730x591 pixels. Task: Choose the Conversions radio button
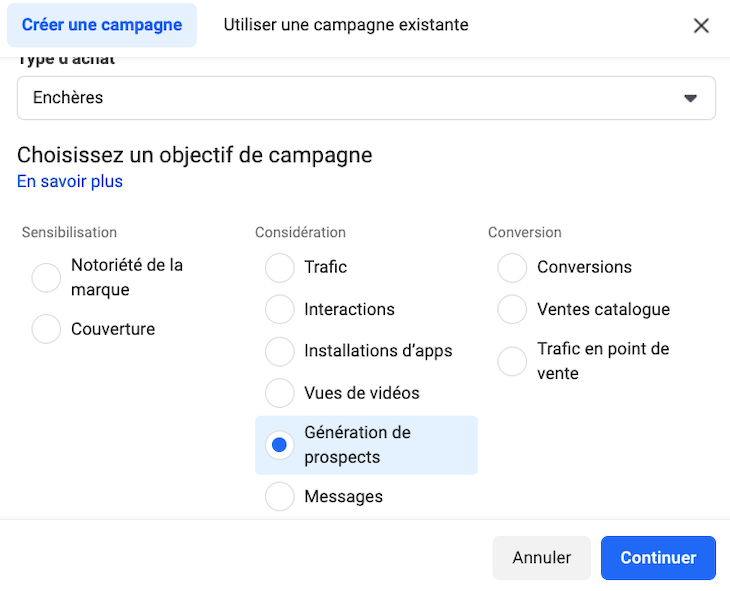click(x=512, y=268)
